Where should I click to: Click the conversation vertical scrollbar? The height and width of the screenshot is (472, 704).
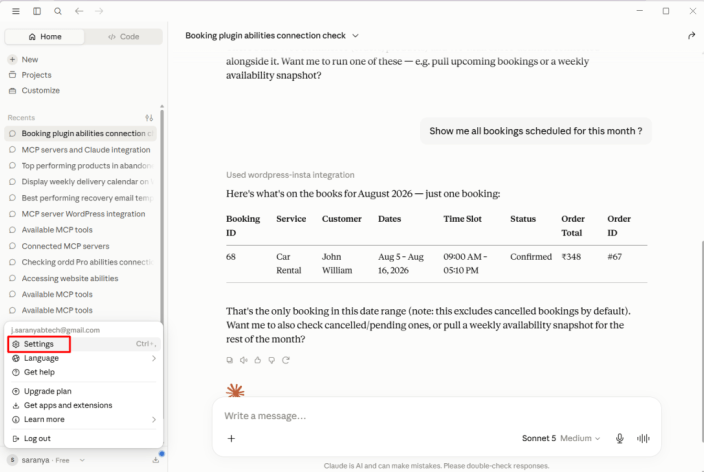[702, 341]
